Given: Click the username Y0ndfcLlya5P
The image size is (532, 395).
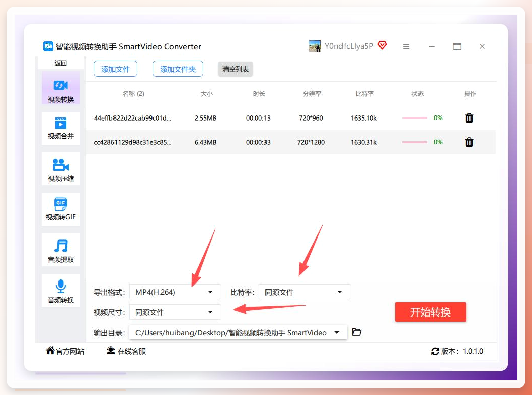Looking at the screenshot, I should pos(349,46).
